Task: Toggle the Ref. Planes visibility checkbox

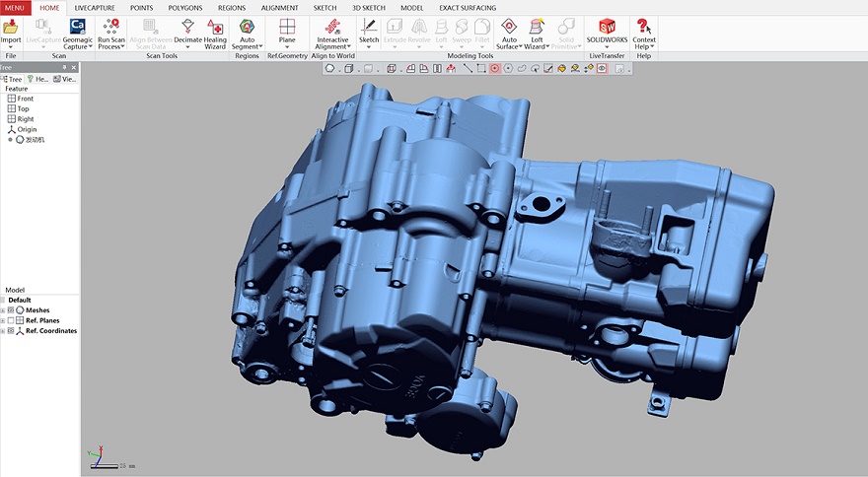Action: pyautogui.click(x=11, y=320)
